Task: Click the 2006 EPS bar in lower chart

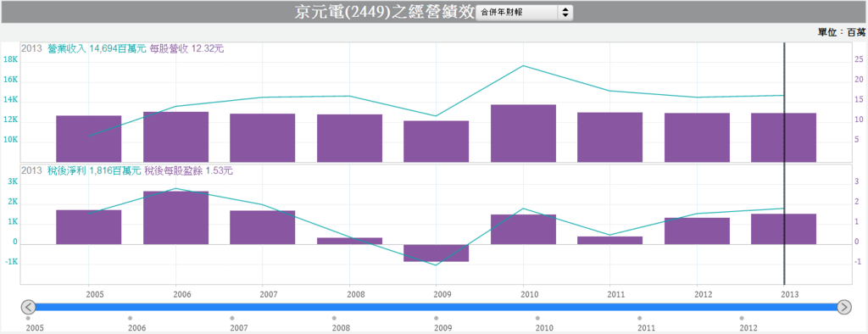Action: [176, 218]
